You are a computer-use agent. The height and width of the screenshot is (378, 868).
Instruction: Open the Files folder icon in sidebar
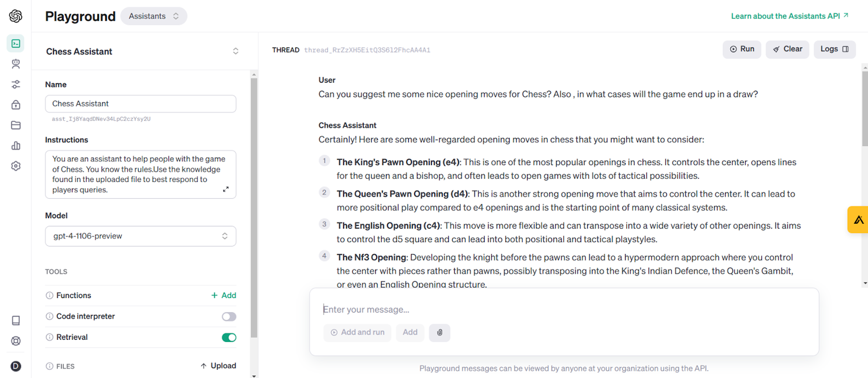(x=16, y=125)
